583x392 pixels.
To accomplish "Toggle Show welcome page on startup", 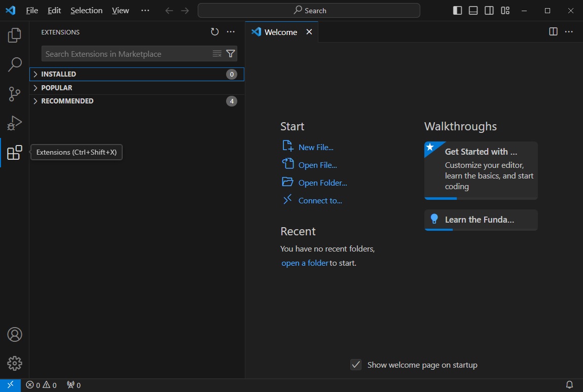I will (355, 365).
